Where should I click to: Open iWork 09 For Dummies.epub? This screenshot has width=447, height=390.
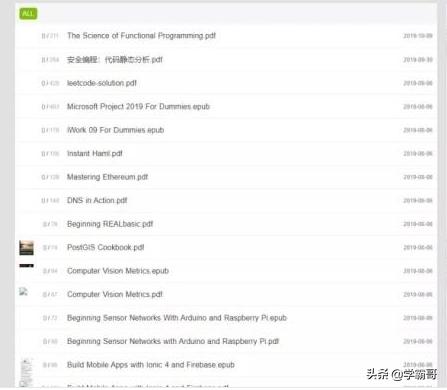tap(115, 130)
